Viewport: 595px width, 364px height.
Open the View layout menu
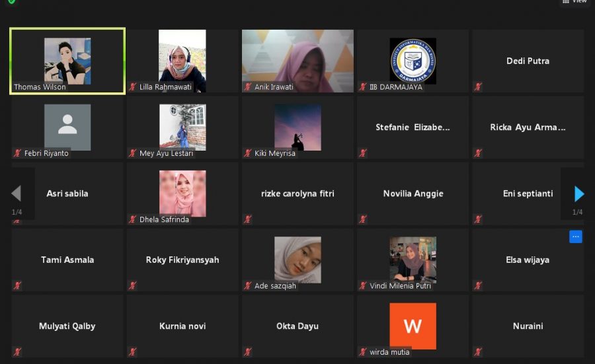click(x=575, y=1)
